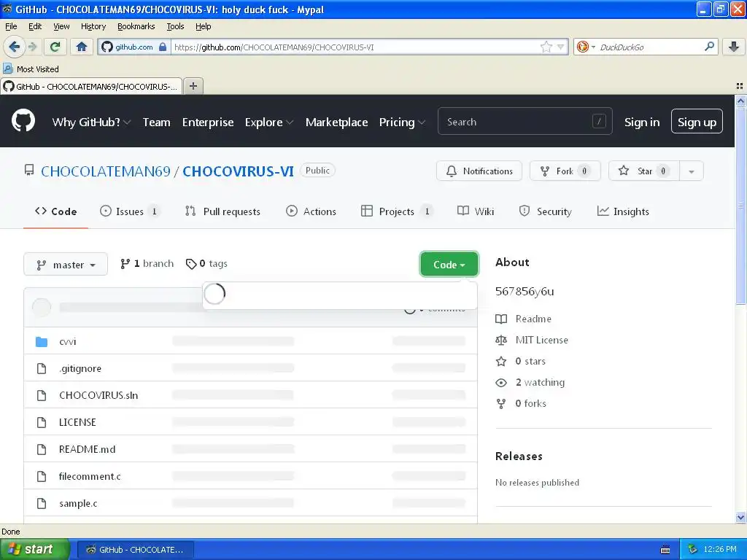The height and width of the screenshot is (560, 747).
Task: Click the file icon beside sample.c
Action: click(x=42, y=503)
